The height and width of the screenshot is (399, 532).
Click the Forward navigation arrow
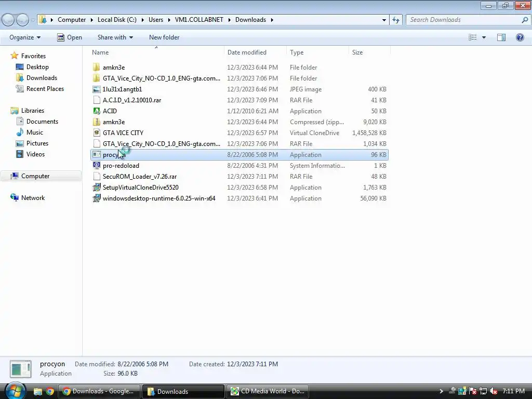click(x=22, y=20)
